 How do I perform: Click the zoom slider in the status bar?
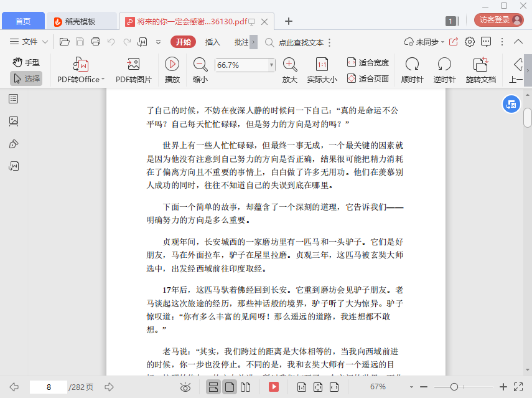[455, 387]
